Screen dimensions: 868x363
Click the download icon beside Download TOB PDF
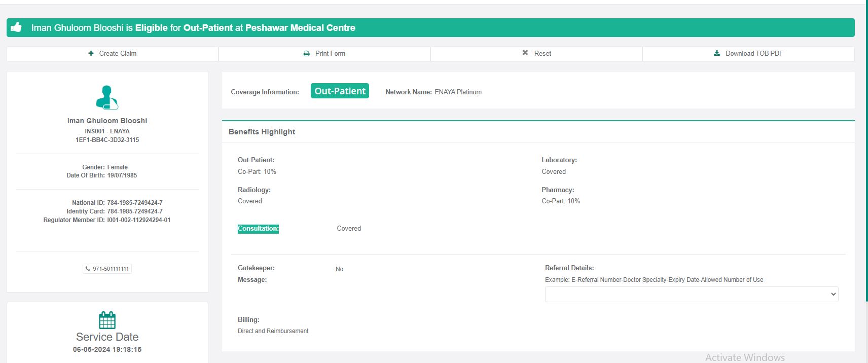click(717, 53)
